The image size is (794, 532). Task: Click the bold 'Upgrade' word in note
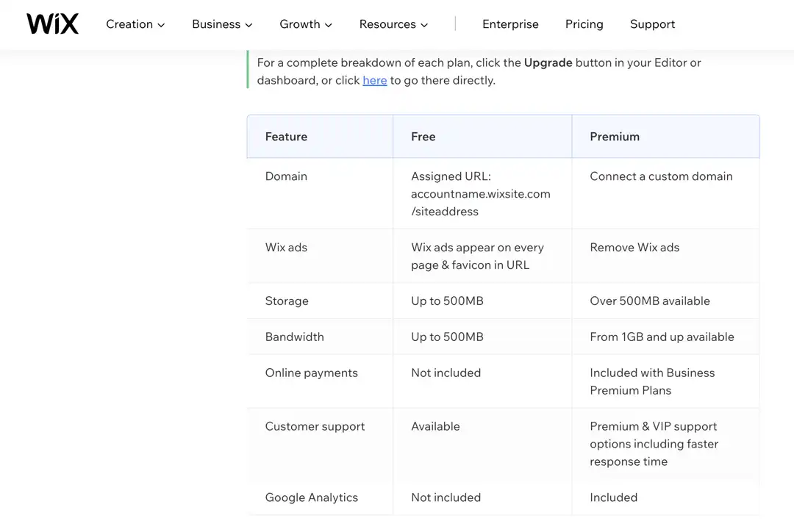(x=548, y=62)
